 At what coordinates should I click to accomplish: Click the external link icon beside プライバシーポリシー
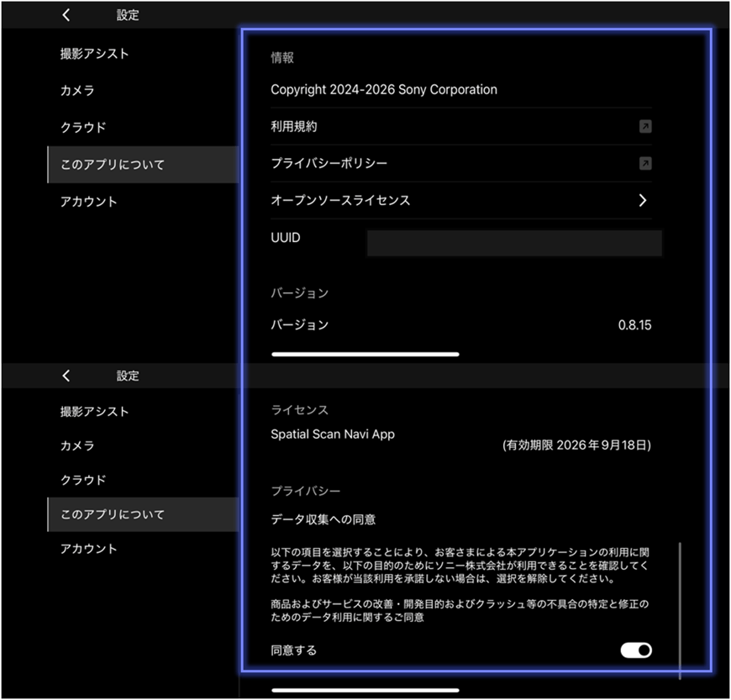point(645,164)
